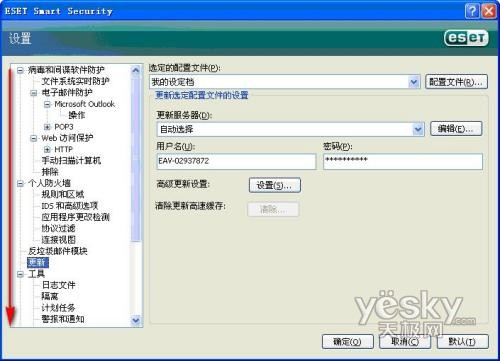Collapse the 病毒和间谍软件防护 tree node
Image resolution: width=500 pixels, height=361 pixels.
20,70
